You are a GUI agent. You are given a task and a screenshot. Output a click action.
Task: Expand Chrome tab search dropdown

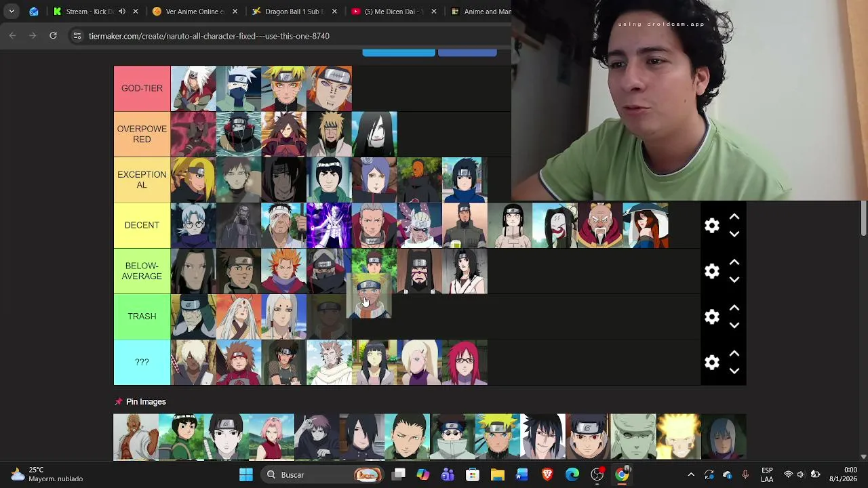[12, 12]
